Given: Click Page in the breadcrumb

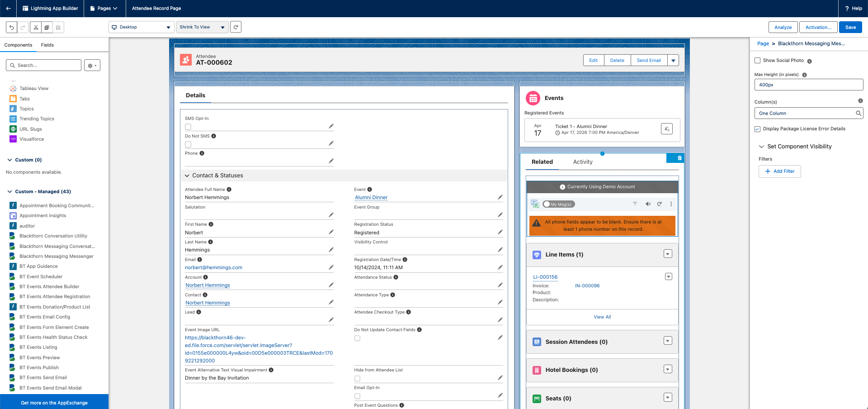Looking at the screenshot, I should (763, 43).
